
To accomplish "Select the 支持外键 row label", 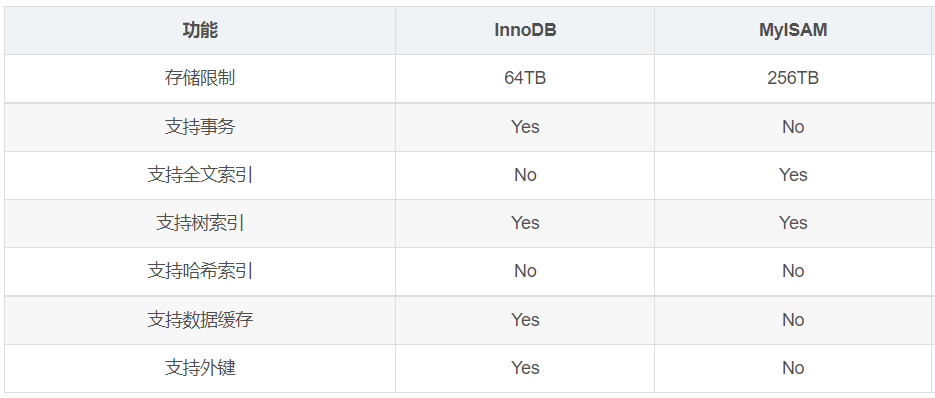I will (200, 368).
